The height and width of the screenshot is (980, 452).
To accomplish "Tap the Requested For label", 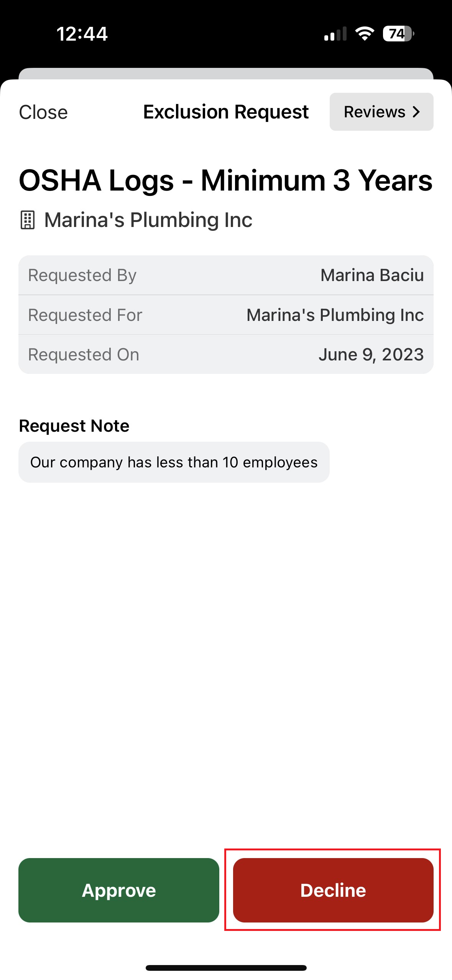I will [x=85, y=315].
